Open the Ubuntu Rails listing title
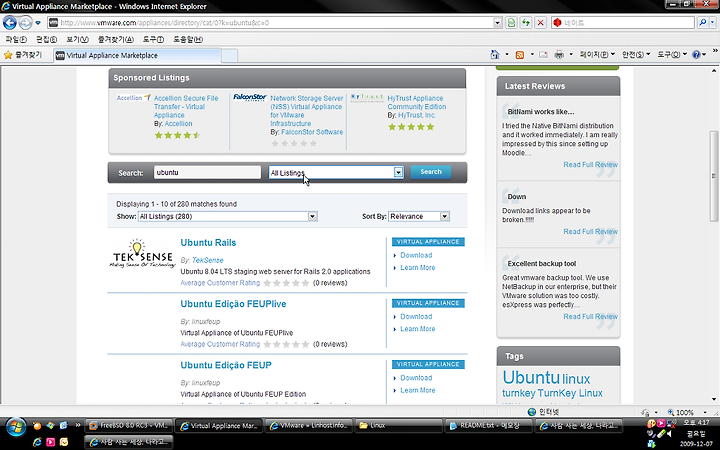This screenshot has width=720, height=450. [208, 243]
